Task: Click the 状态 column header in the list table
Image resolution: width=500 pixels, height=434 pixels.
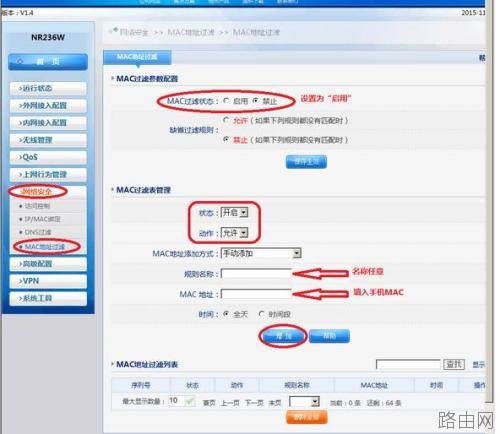Action: [192, 385]
